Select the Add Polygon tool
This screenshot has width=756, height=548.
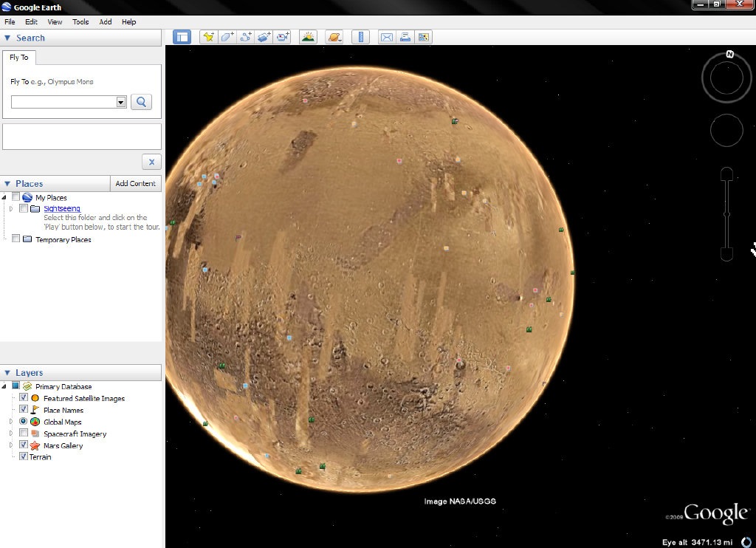coord(227,37)
